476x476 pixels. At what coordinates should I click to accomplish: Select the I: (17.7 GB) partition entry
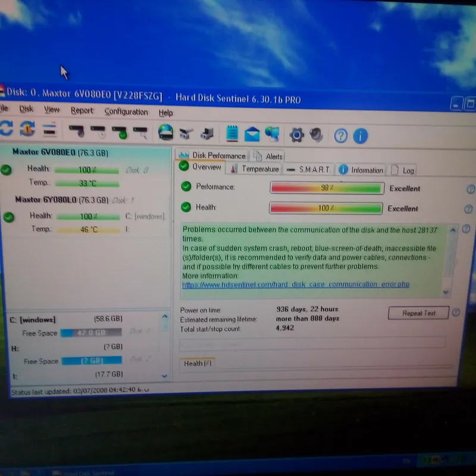pyautogui.click(x=68, y=375)
